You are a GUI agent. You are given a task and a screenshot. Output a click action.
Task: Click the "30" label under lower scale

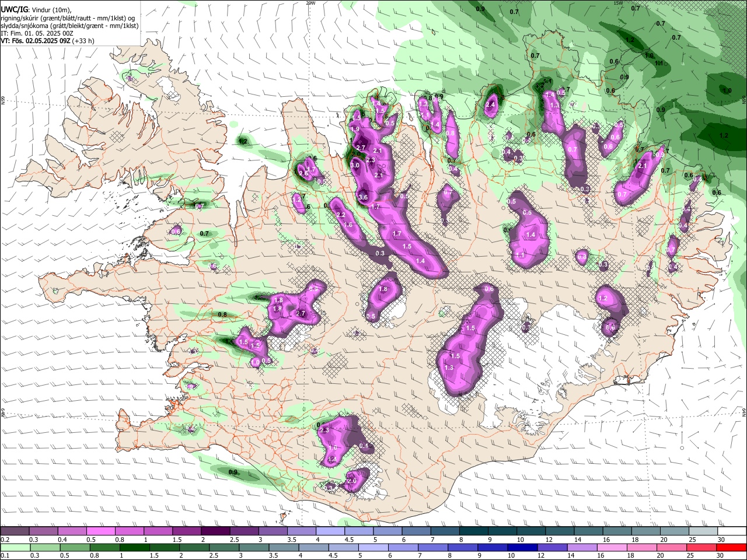click(x=720, y=555)
